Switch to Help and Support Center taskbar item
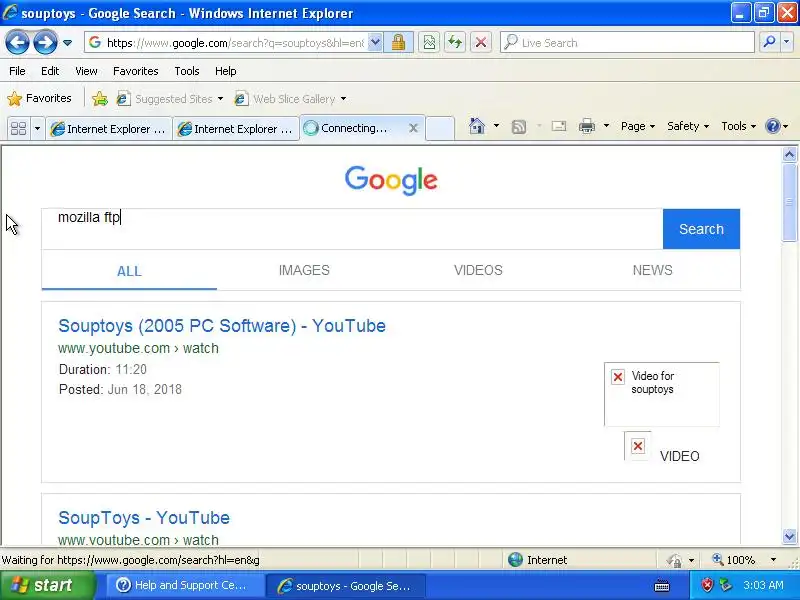This screenshot has width=800, height=600. (x=184, y=585)
